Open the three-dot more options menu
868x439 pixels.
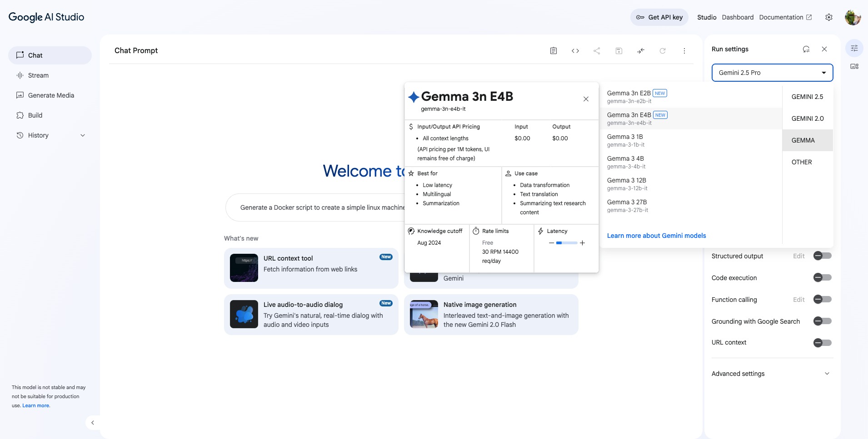point(684,51)
